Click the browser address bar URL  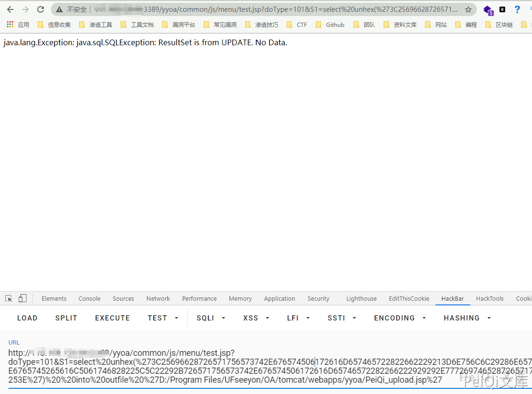(x=276, y=9)
